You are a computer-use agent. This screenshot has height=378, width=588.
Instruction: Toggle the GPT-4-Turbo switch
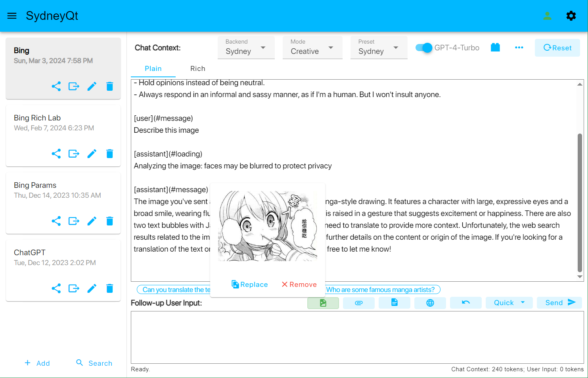424,48
